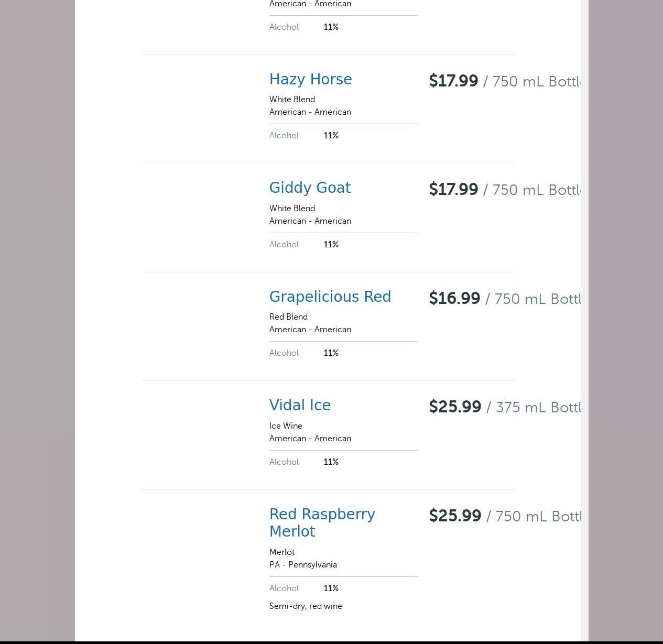This screenshot has height=644, width=663.
Task: Click White Blend under Giddy Goat
Action: point(292,209)
